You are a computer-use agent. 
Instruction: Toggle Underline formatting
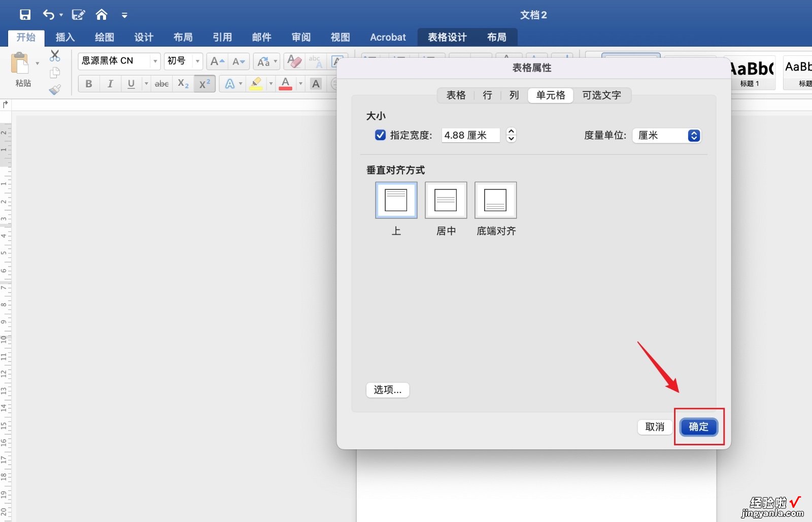click(131, 84)
